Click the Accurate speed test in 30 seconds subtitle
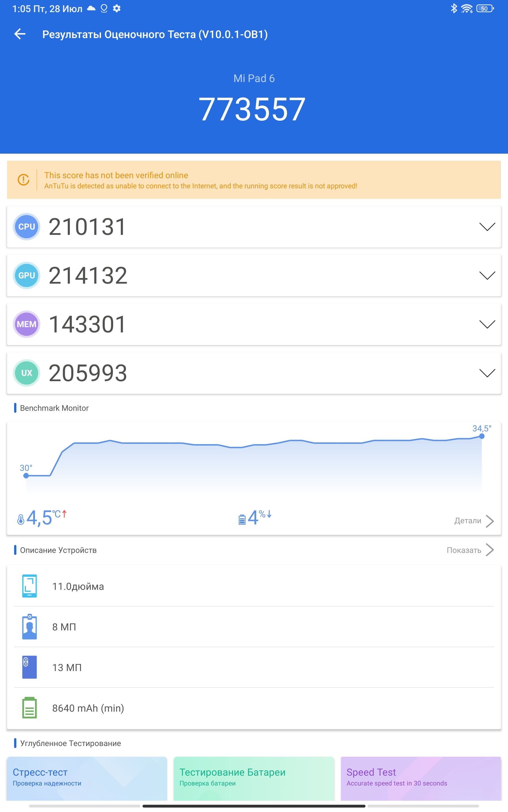 397,783
